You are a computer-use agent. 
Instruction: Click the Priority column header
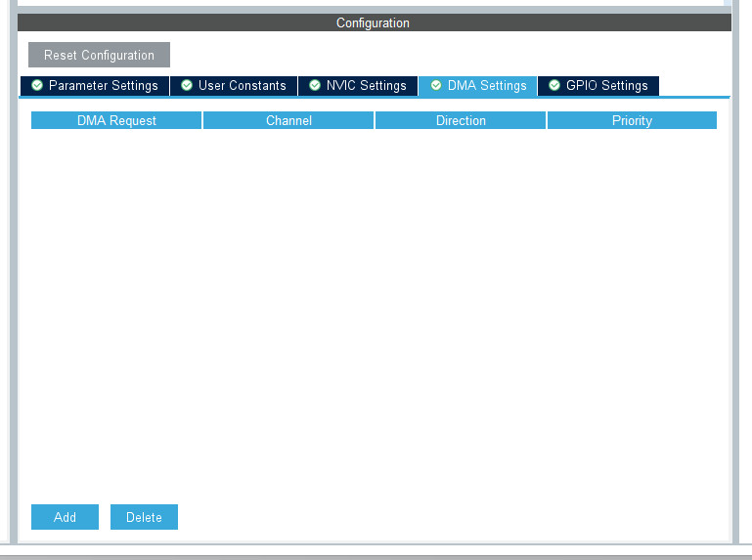[632, 120]
